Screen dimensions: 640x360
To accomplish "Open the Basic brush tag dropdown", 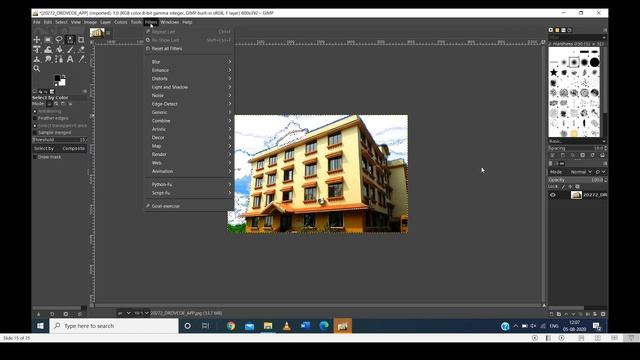I will click(x=577, y=141).
